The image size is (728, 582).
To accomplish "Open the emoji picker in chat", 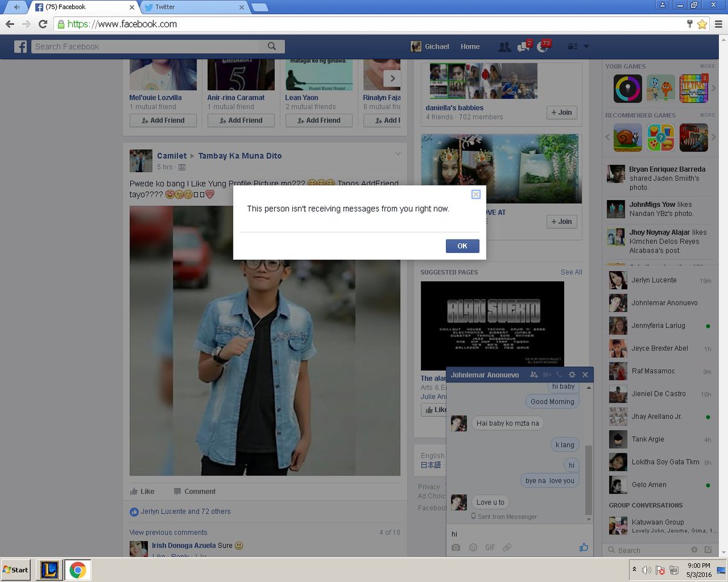I will [x=473, y=547].
